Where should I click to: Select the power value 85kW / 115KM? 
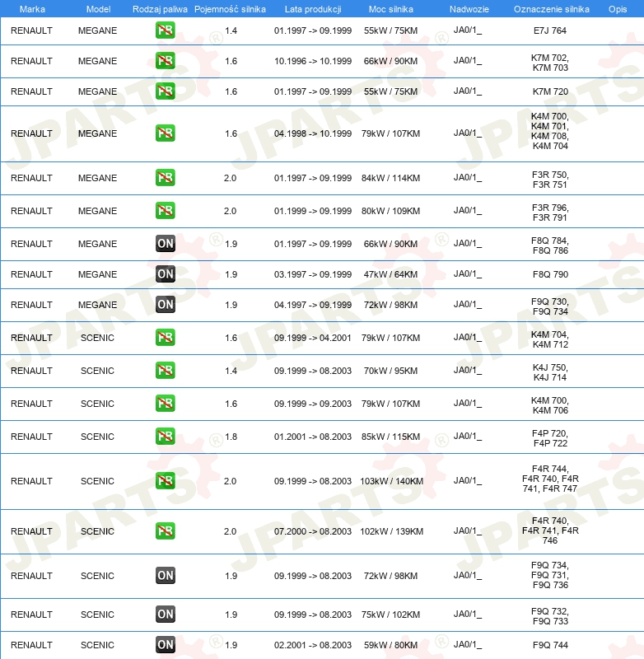(x=390, y=437)
